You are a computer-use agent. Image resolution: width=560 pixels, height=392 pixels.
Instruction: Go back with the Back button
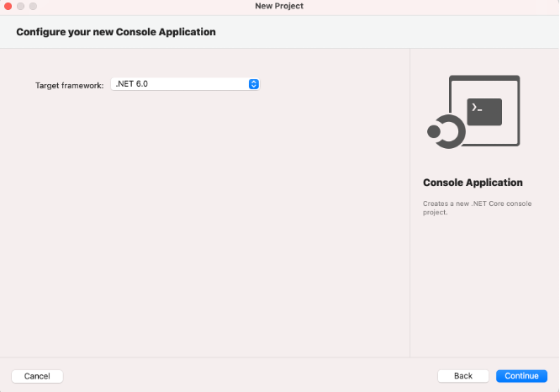[463, 376]
